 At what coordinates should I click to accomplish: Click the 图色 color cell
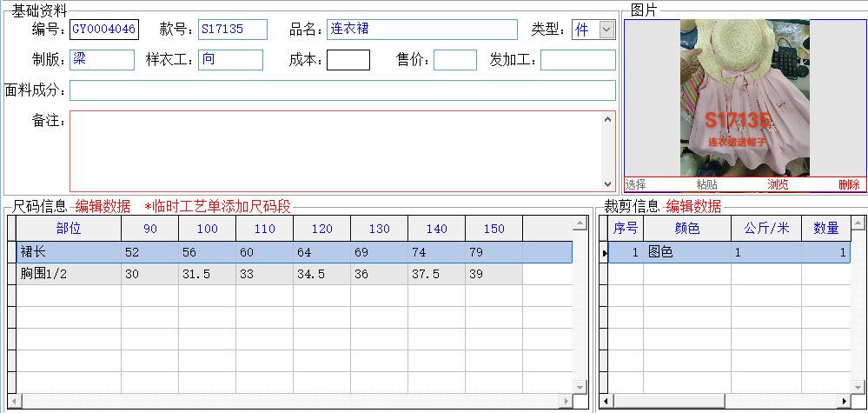687,252
